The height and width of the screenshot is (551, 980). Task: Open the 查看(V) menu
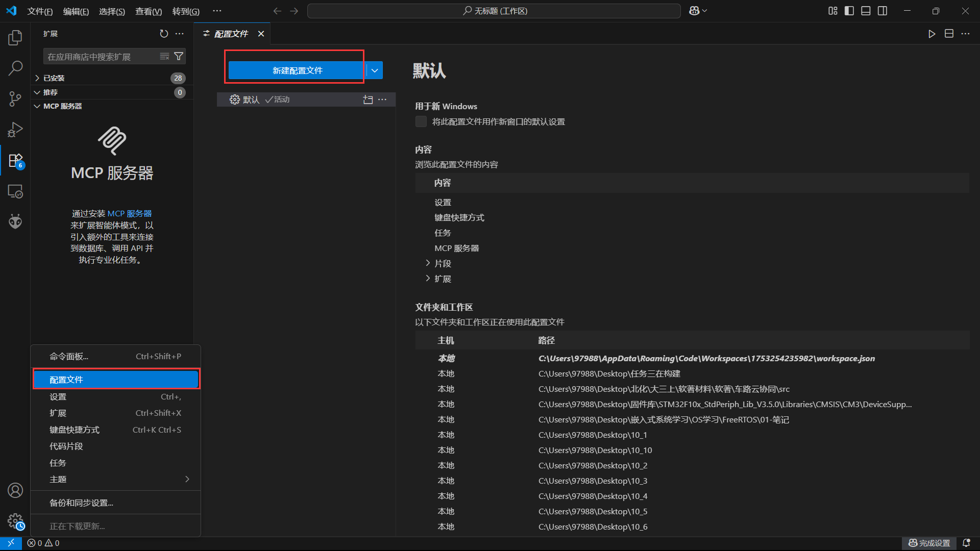pos(149,11)
